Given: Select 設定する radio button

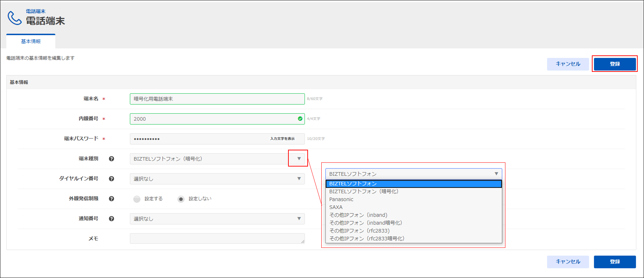Looking at the screenshot, I should pos(137,199).
